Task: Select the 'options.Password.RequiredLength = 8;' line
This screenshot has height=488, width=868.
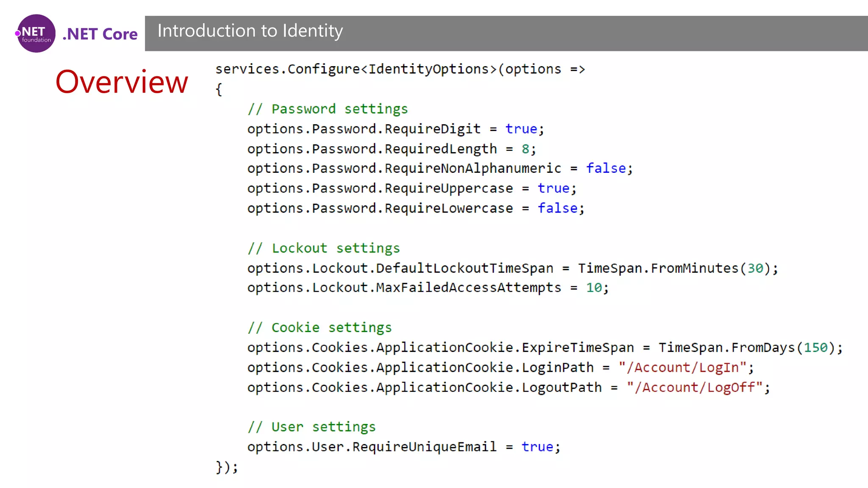Action: pos(392,149)
